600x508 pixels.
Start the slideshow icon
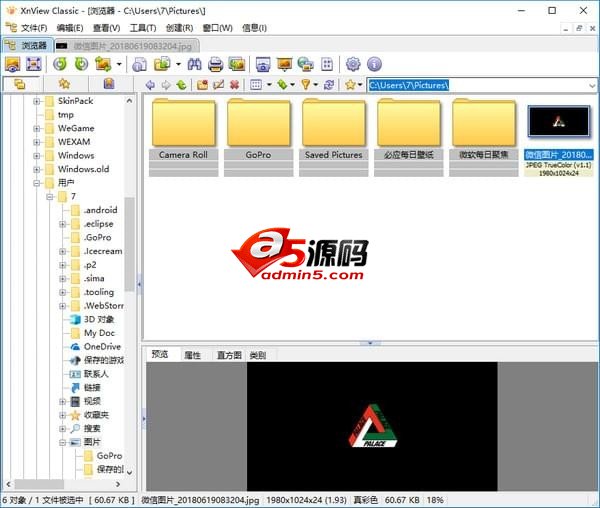(284, 64)
